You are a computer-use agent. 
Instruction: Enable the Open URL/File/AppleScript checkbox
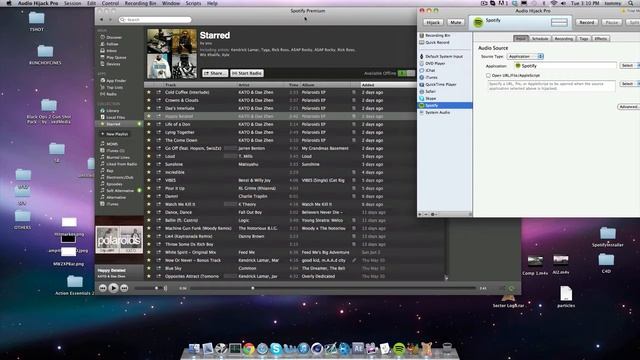click(488, 76)
